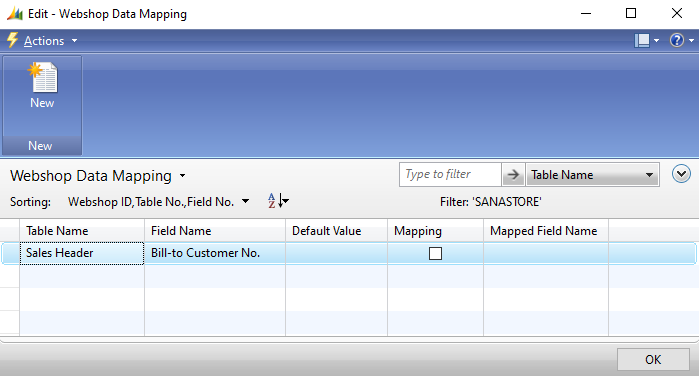
Task: Open the Table Name filter field dropdown
Action: tap(592, 175)
